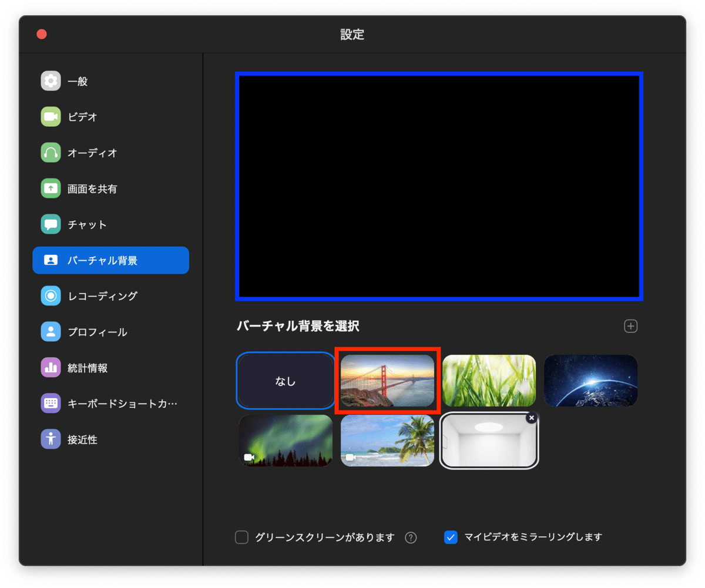This screenshot has width=705, height=588.
Task: Choose the Earth from space background
Action: tap(590, 380)
